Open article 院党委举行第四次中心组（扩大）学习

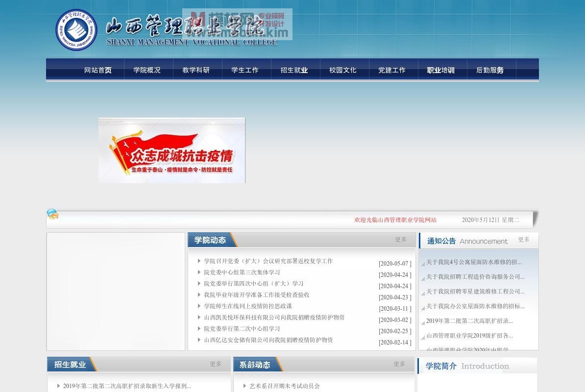(x=254, y=283)
